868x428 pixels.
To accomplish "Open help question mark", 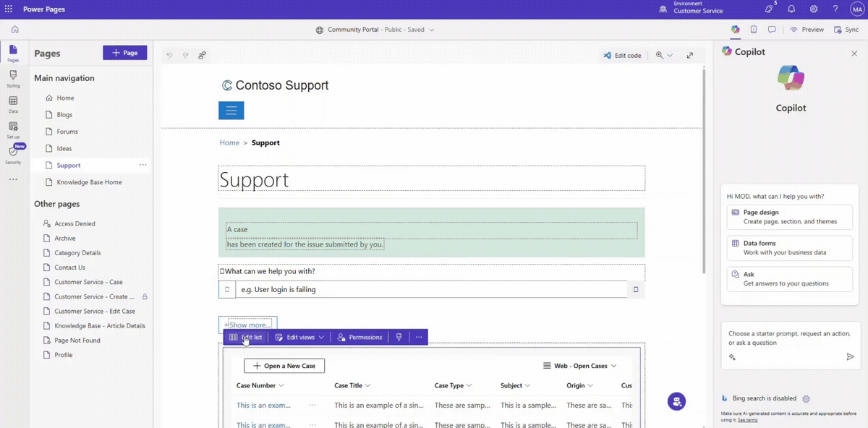I will (835, 9).
